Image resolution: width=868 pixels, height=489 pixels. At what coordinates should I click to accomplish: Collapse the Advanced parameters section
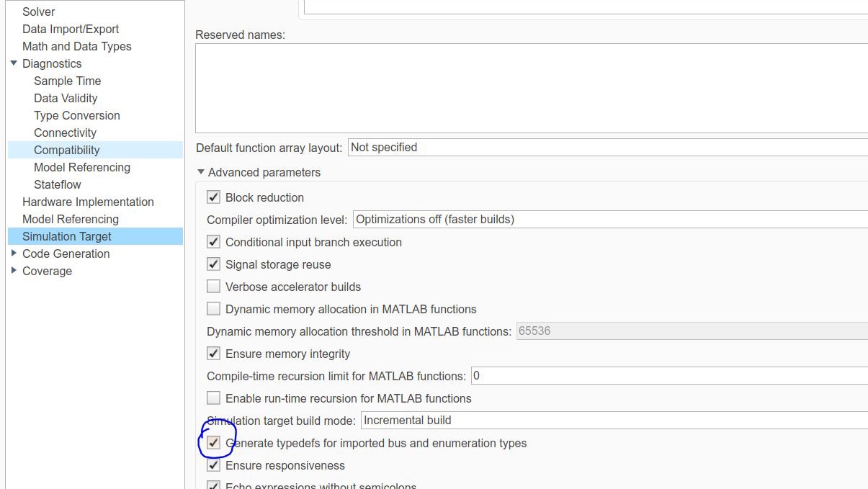click(x=201, y=172)
